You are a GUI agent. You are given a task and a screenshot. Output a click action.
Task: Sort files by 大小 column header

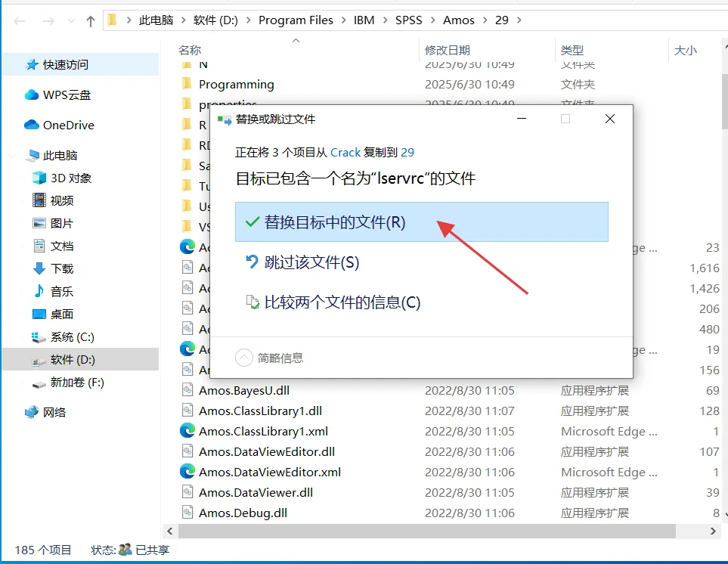[x=685, y=50]
